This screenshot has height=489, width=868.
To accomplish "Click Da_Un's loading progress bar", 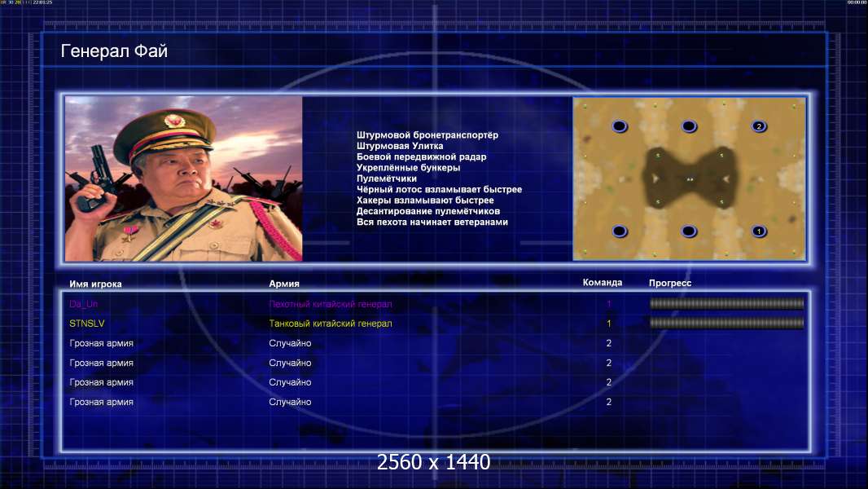I will tap(726, 303).
